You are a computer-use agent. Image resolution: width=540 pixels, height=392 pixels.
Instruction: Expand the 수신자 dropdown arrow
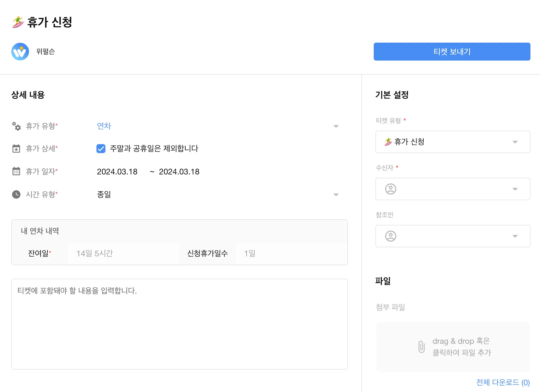[x=515, y=189]
